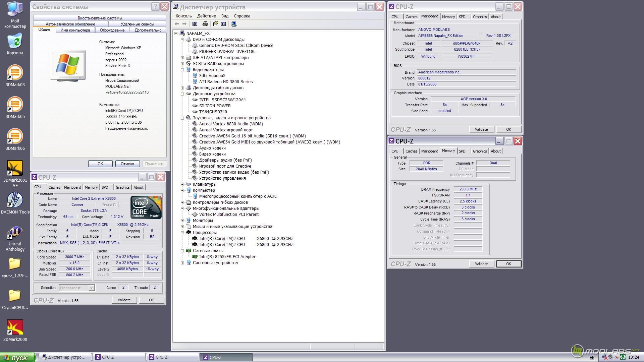Expand IDE ATA/ATAPI контроллеры node

tap(182, 58)
